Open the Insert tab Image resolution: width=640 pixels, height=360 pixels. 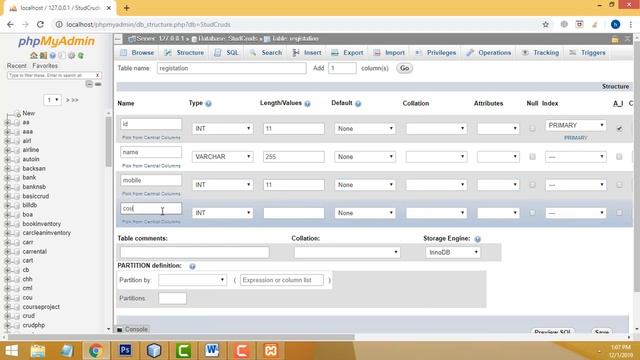[307, 53]
